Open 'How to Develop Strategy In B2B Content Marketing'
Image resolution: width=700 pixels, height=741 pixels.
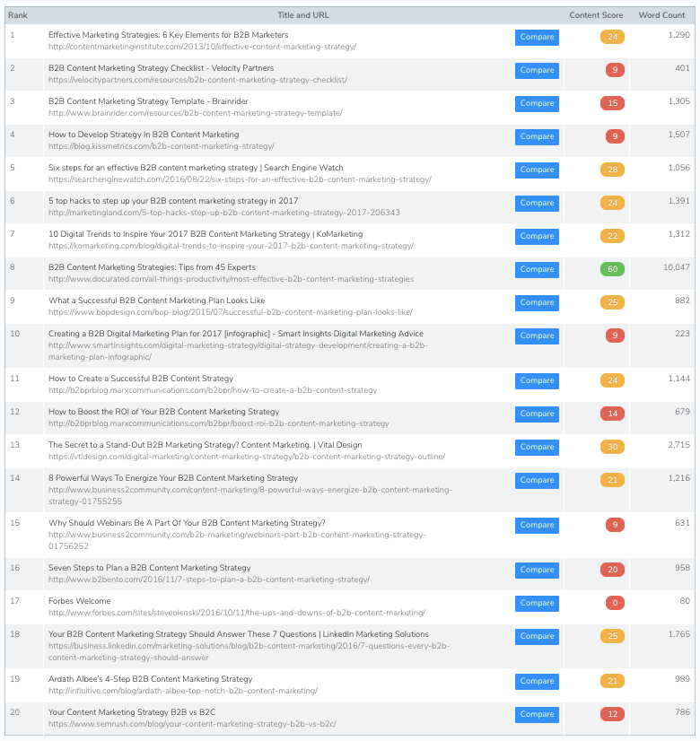pos(144,135)
